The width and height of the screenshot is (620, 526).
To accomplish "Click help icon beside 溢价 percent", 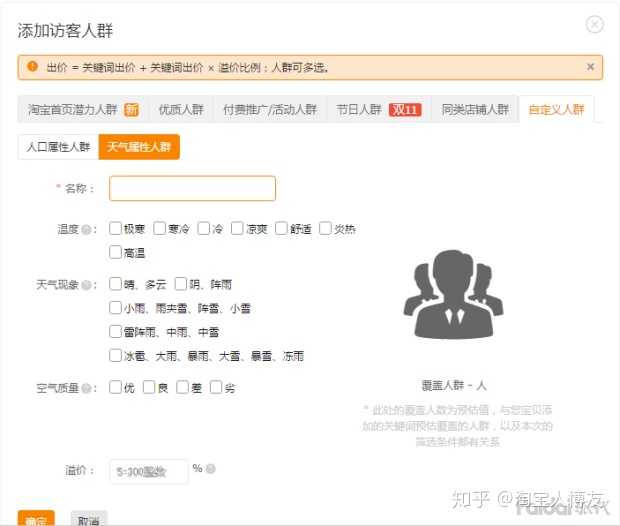I will [211, 468].
